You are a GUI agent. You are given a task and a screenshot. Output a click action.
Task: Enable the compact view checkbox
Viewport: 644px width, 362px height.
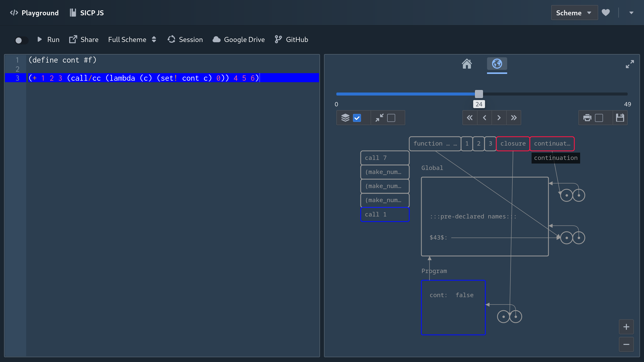click(391, 118)
